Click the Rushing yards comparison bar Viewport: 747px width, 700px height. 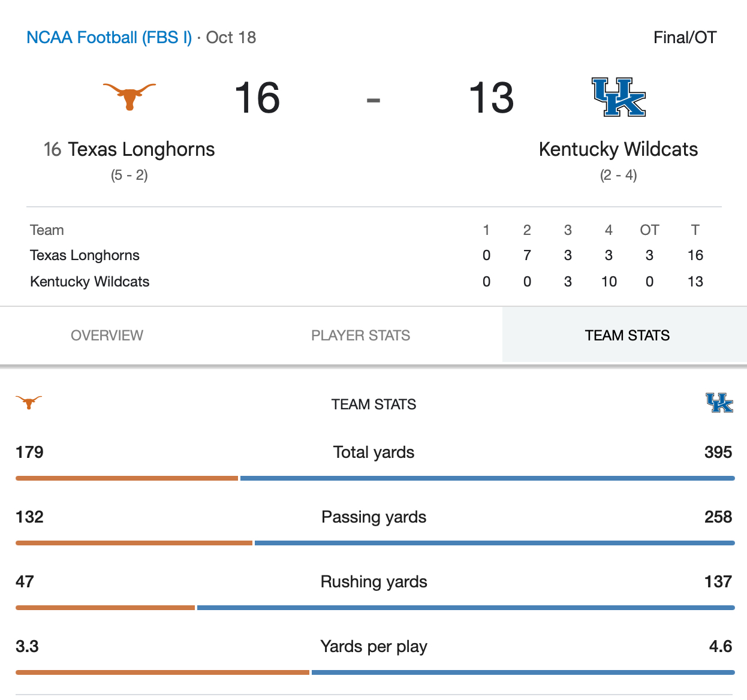point(375,608)
